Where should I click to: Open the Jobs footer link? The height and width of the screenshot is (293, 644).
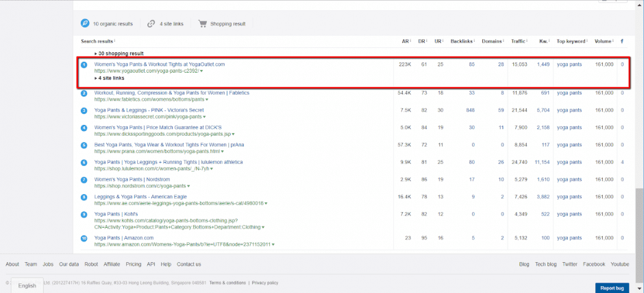(48, 264)
